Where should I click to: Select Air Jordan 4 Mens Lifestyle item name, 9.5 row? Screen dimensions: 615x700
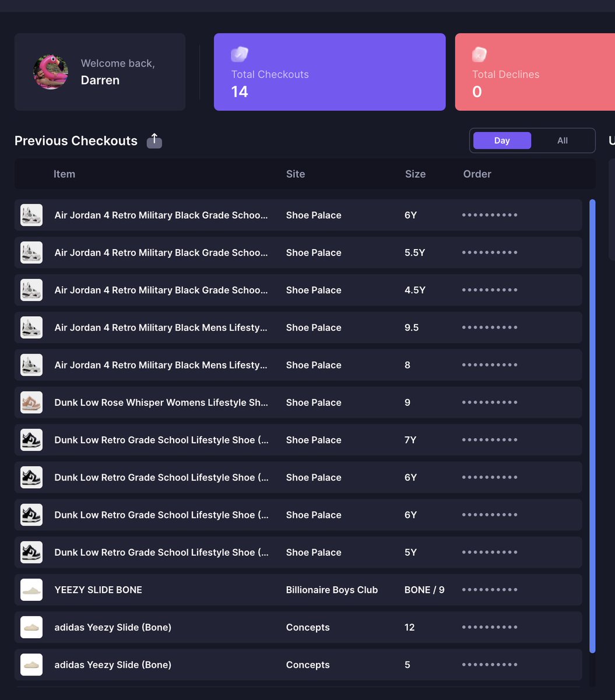(161, 327)
